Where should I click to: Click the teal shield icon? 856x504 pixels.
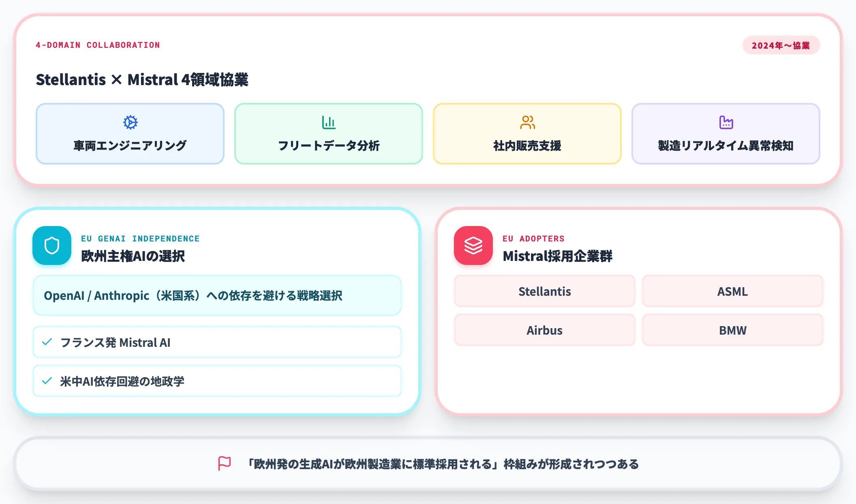click(x=52, y=246)
